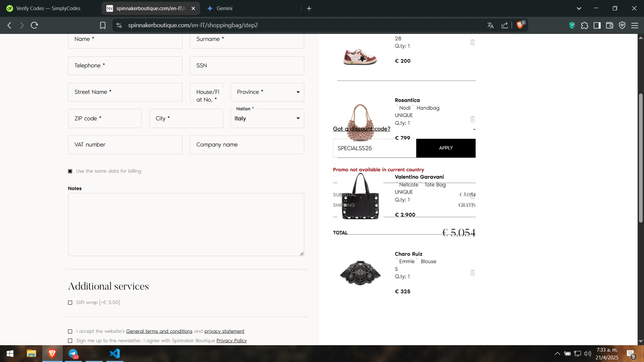The width and height of the screenshot is (644, 362).
Task: Close the spinnakerboutique tab
Action: click(x=193, y=8)
